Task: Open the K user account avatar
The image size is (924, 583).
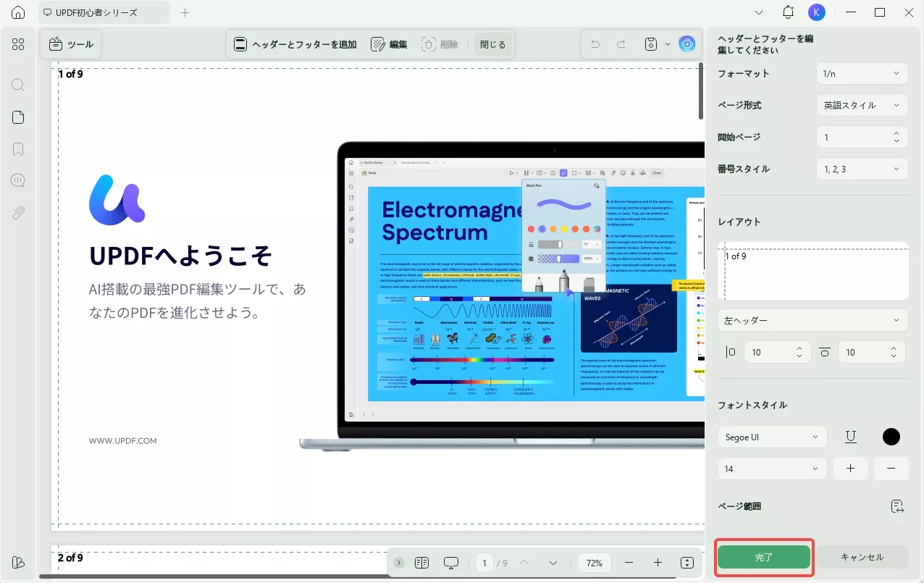Action: (x=816, y=12)
